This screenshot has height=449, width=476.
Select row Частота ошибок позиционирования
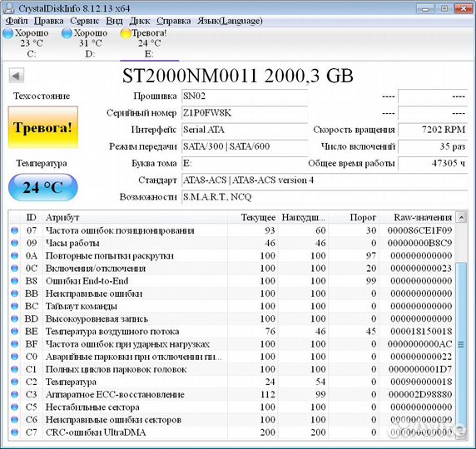[x=232, y=230]
